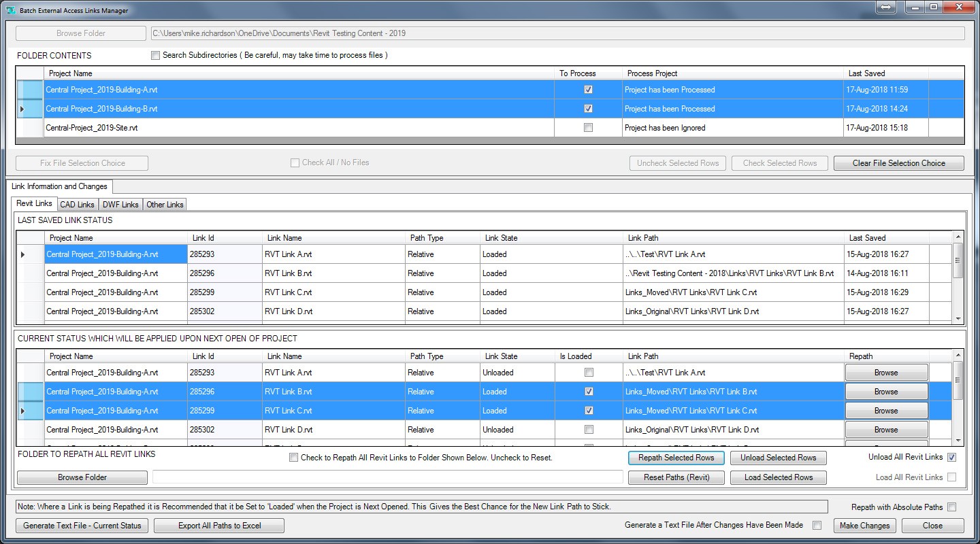Click Project has been Ignored cell
Viewport: 980px width, 544px height.
pos(733,128)
